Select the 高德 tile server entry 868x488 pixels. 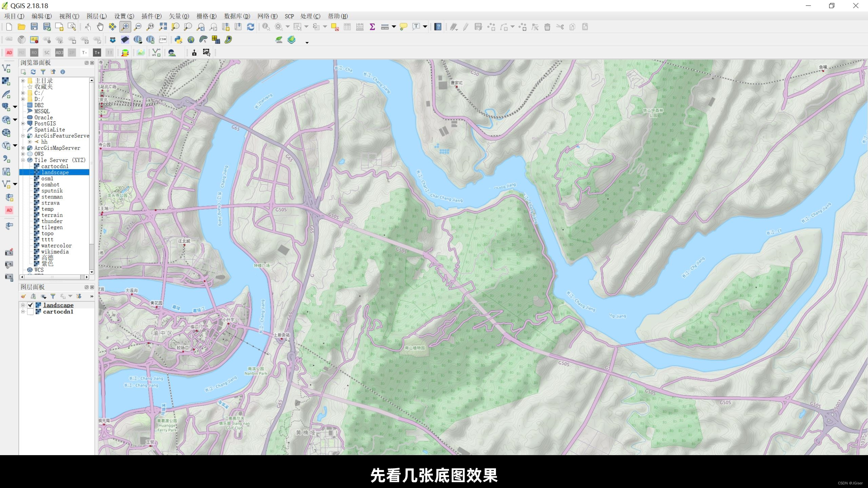(47, 258)
